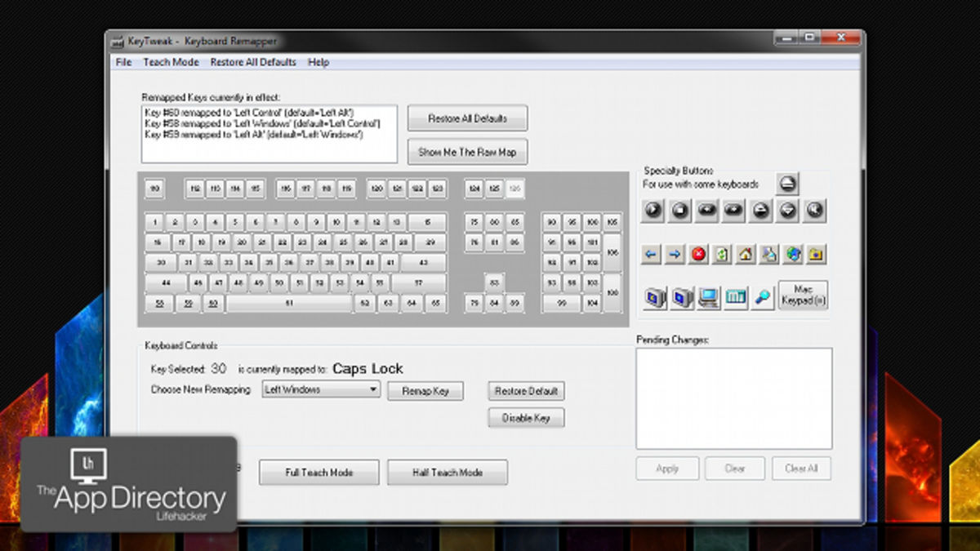Screen dimensions: 980x551
Task: Click the blue right-arrow Browser Forward icon
Action: [675, 255]
